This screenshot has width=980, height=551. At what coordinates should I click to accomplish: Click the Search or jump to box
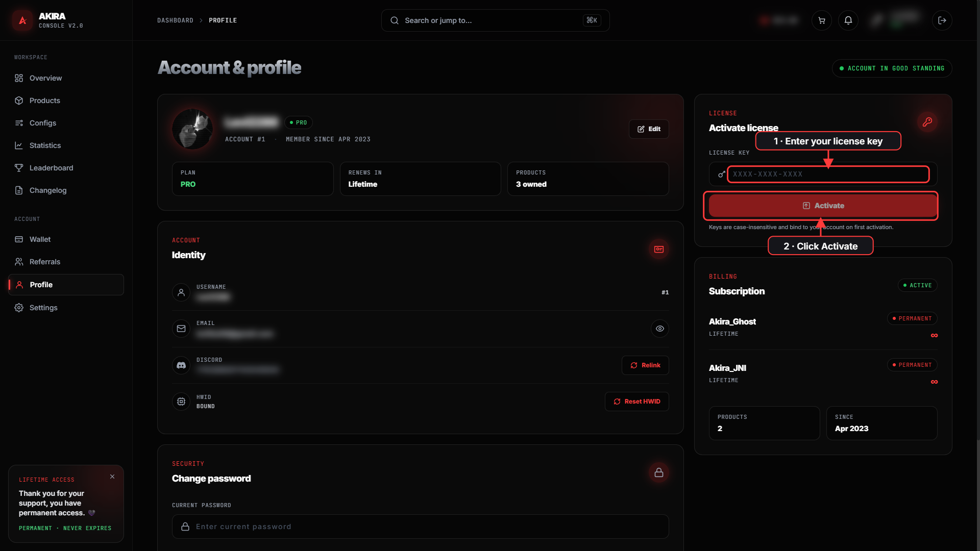pos(495,20)
